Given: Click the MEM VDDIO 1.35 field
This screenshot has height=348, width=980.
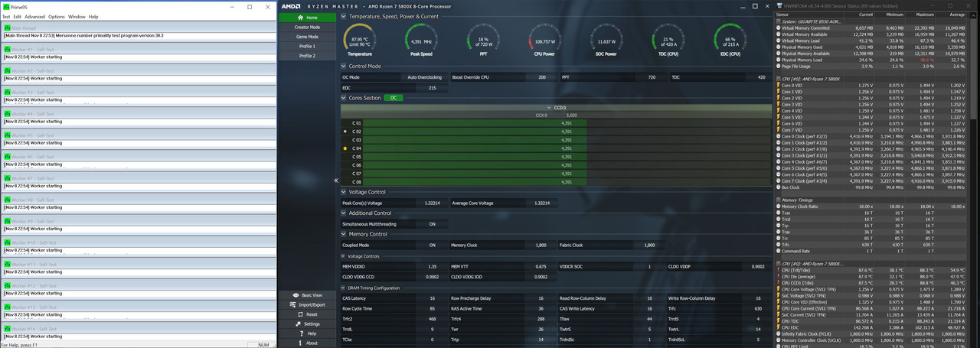Looking at the screenshot, I should 433,266.
